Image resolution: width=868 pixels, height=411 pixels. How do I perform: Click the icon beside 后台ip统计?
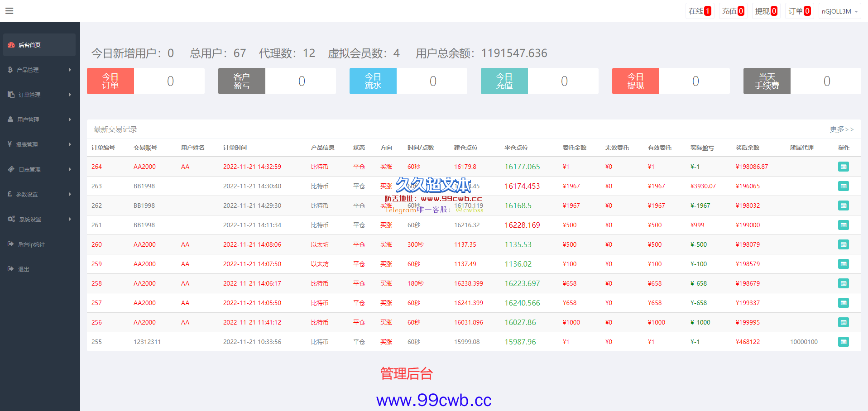(11, 244)
